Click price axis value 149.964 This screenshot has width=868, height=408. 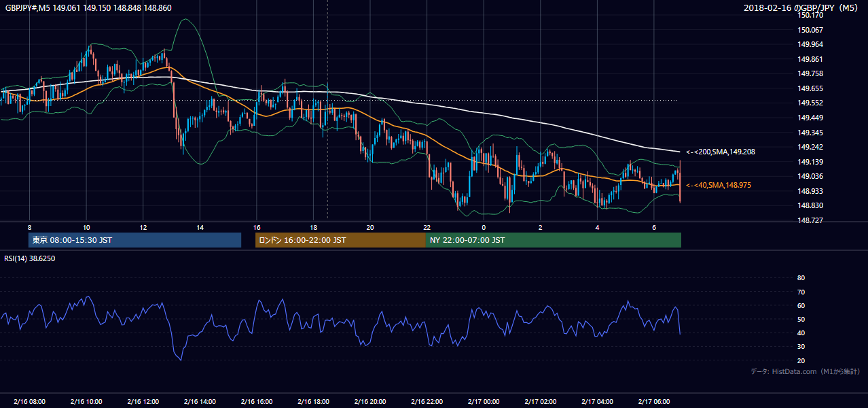pos(810,45)
